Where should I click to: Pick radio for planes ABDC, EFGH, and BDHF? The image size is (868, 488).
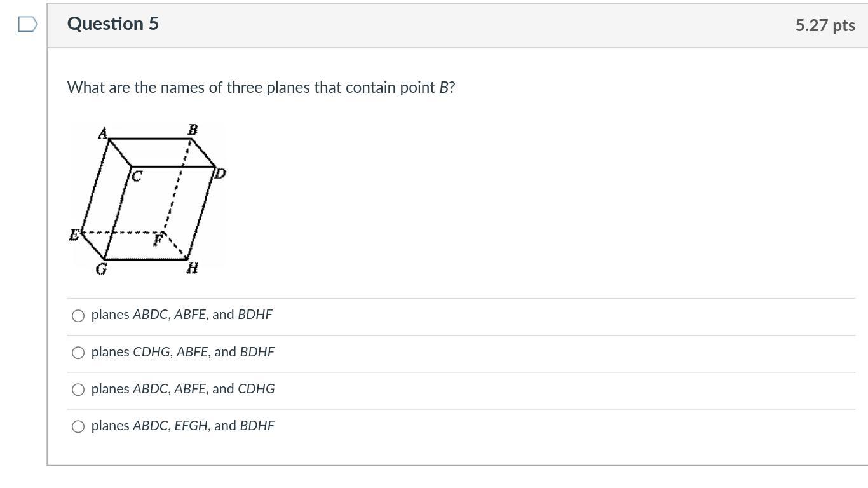click(78, 426)
